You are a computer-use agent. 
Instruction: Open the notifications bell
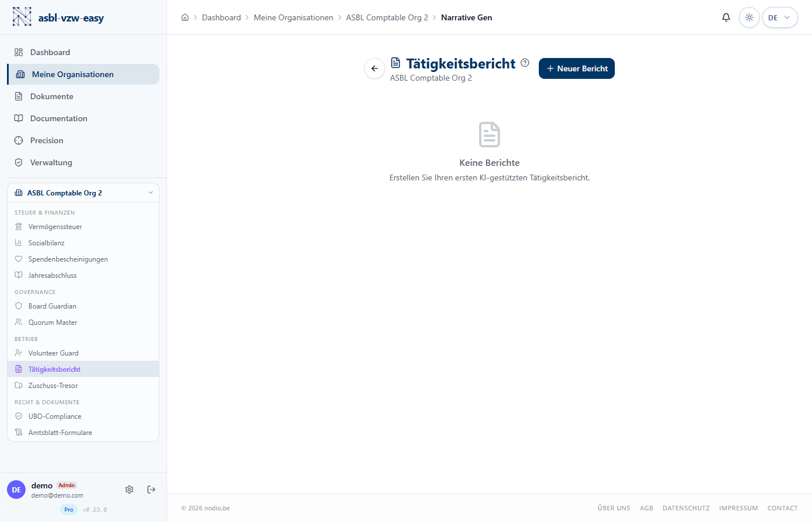[x=726, y=17]
